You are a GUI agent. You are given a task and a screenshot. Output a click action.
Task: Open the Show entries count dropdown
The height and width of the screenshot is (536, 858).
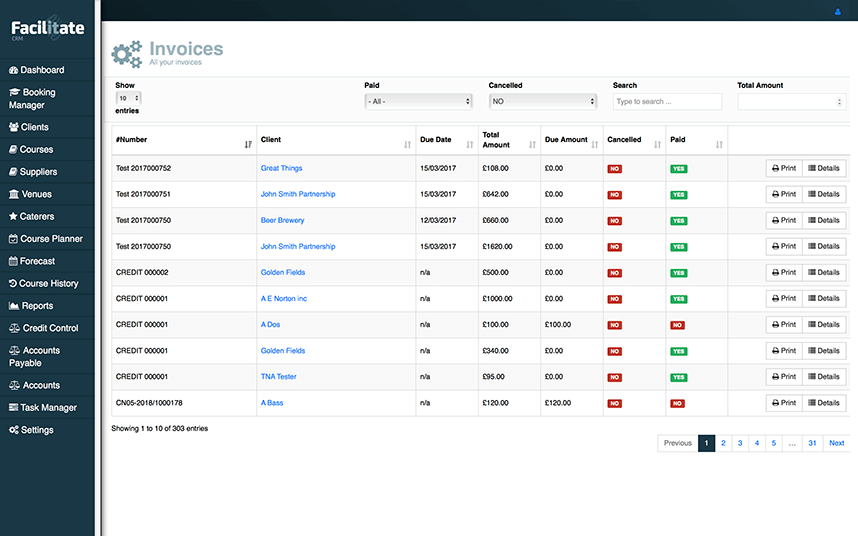click(129, 99)
